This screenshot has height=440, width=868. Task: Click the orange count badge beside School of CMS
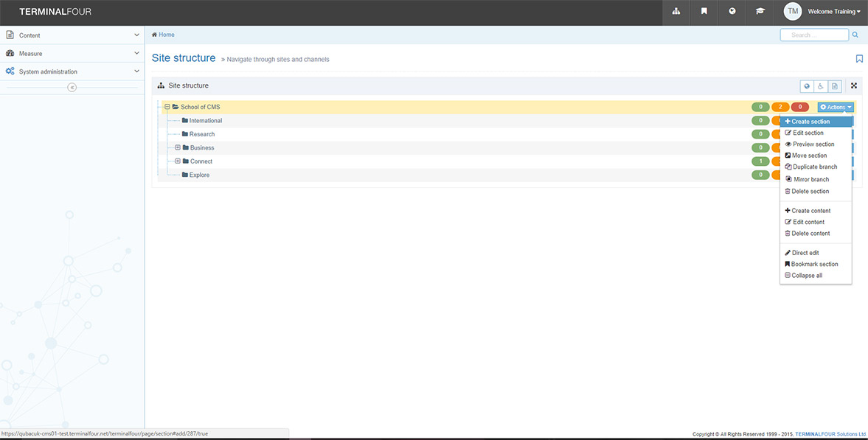click(x=780, y=106)
